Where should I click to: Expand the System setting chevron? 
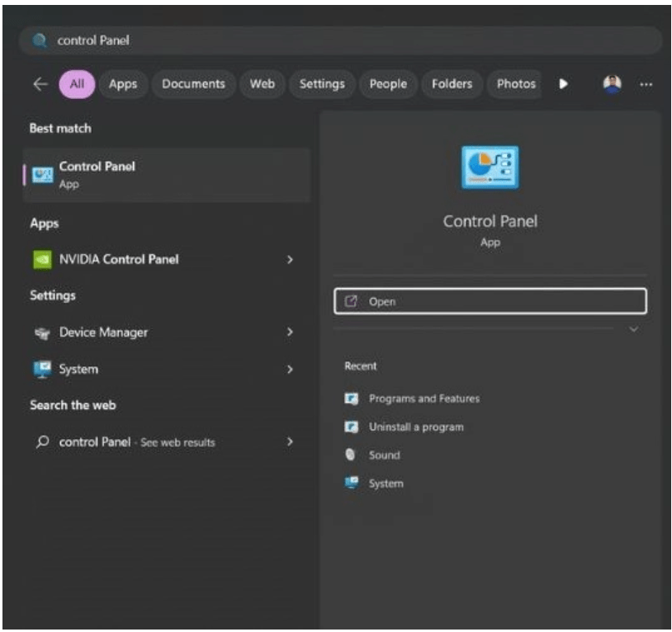point(290,369)
